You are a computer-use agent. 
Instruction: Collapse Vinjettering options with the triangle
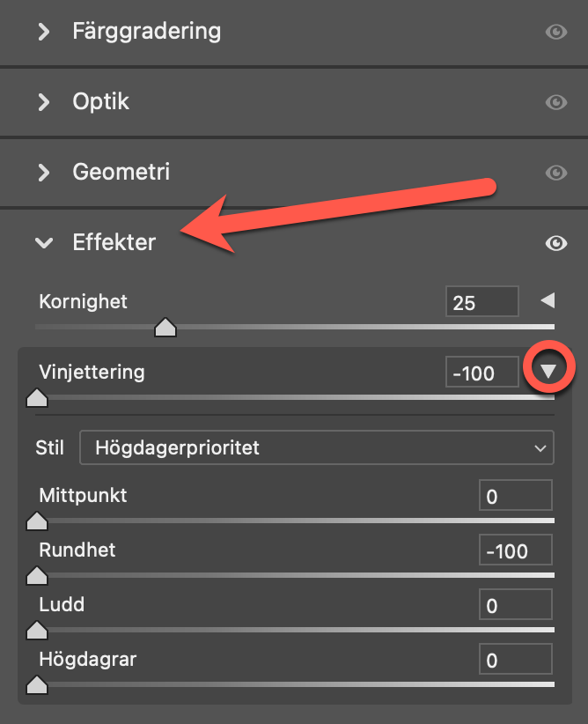(549, 372)
